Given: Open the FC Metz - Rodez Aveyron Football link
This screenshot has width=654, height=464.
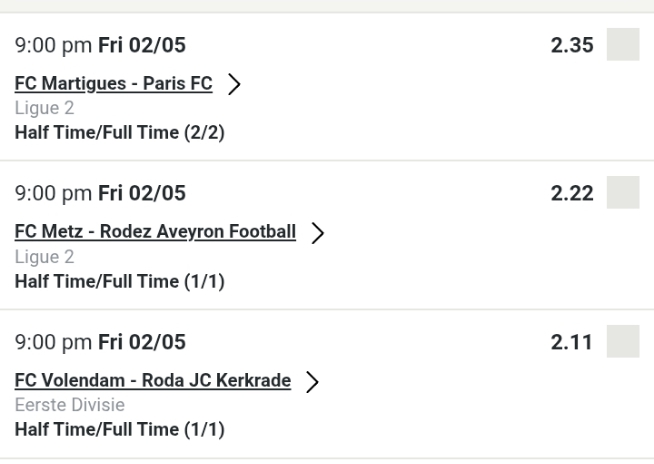Looking at the screenshot, I should point(156,232).
